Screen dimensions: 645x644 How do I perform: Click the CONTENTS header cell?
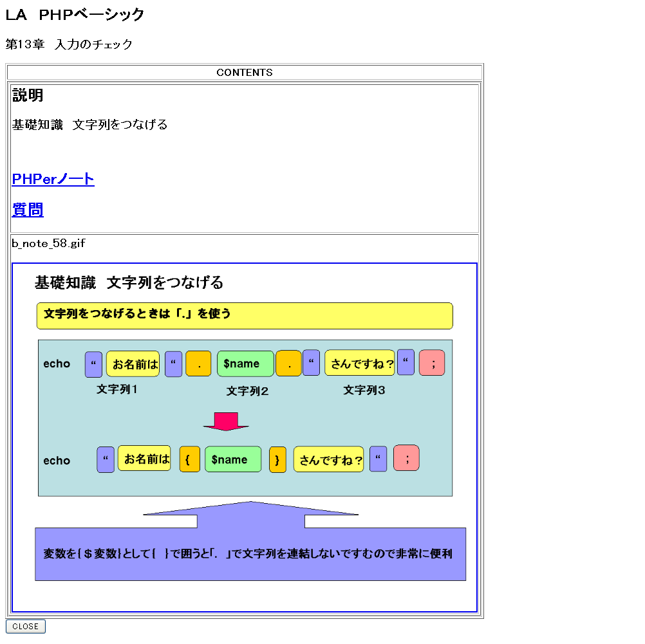pos(244,73)
